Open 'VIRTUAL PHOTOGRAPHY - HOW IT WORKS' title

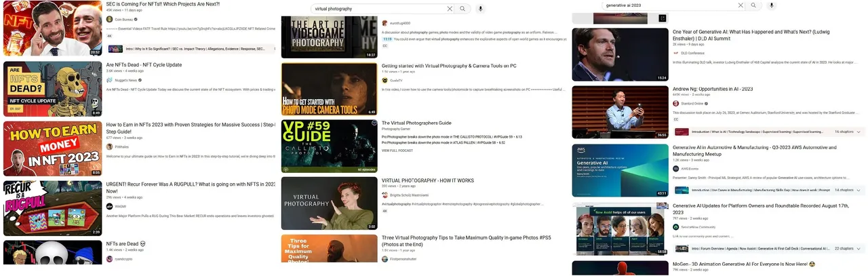pos(428,180)
